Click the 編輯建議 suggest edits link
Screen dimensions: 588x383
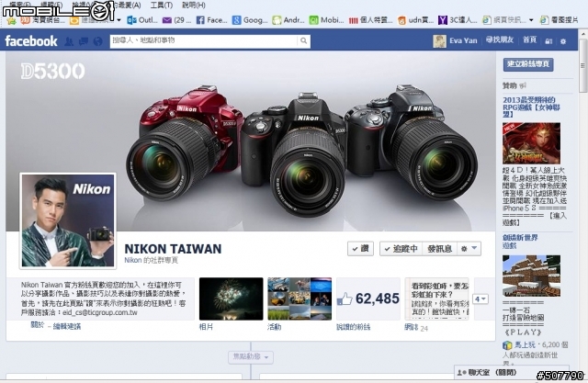pyautogui.click(x=67, y=326)
